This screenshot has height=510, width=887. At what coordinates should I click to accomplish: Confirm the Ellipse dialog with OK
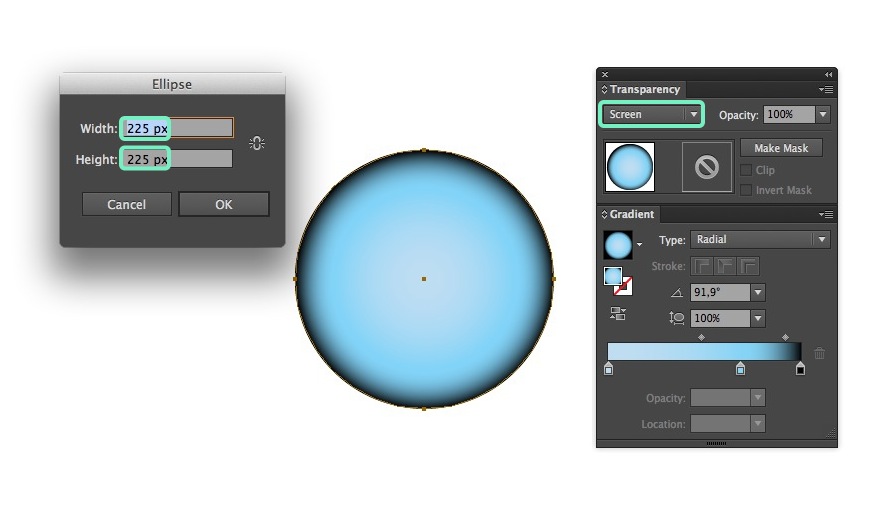(224, 204)
